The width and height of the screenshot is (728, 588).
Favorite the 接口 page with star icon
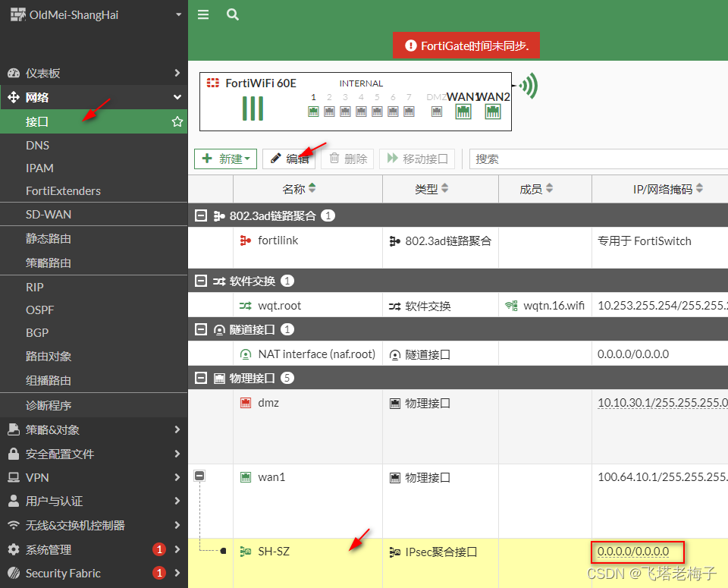tap(177, 121)
